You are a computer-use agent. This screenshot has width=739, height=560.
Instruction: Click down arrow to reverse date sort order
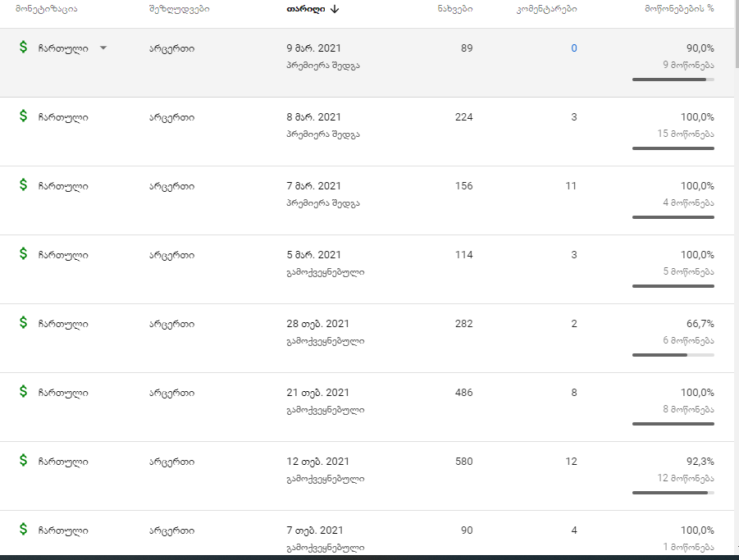coord(335,9)
